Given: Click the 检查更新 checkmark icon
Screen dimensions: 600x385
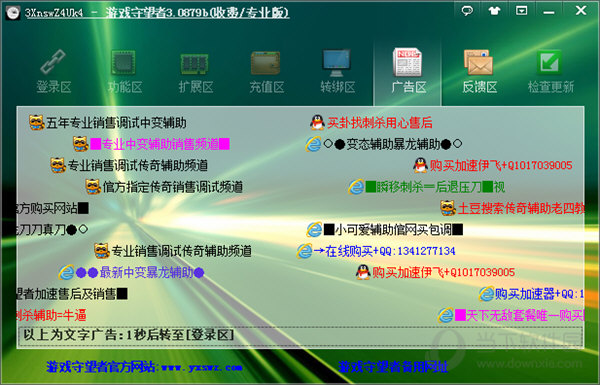Looking at the screenshot, I should click(x=549, y=62).
